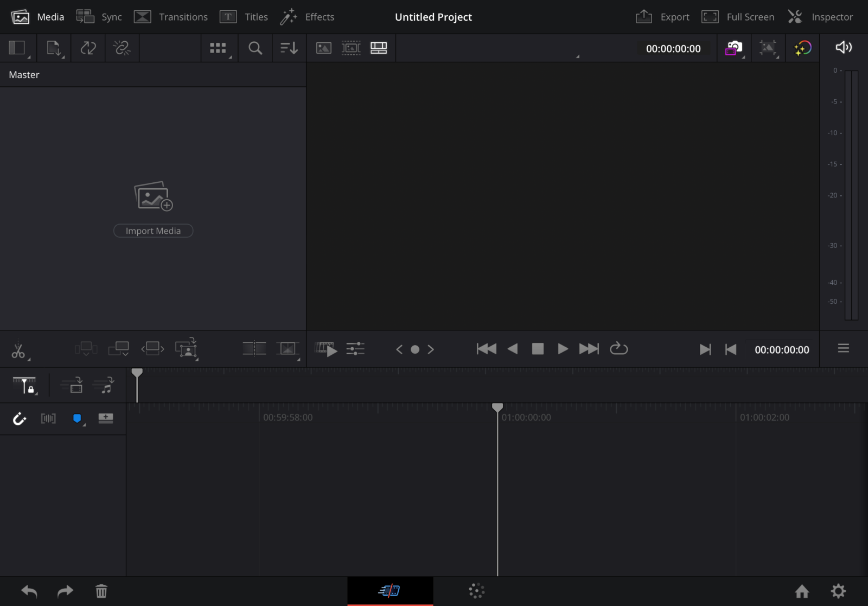Screen dimensions: 868x606
Task: Play the timeline forward
Action: click(x=563, y=349)
